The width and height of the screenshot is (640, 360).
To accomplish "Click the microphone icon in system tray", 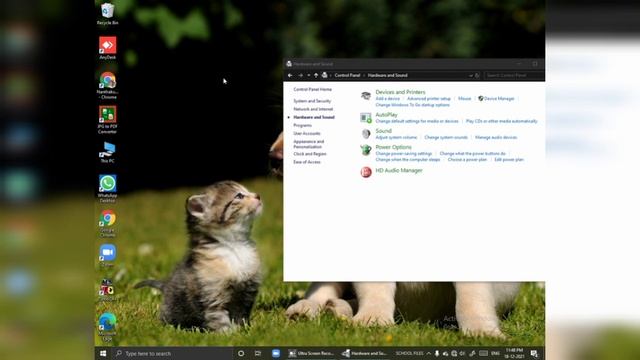I will click(437, 353).
